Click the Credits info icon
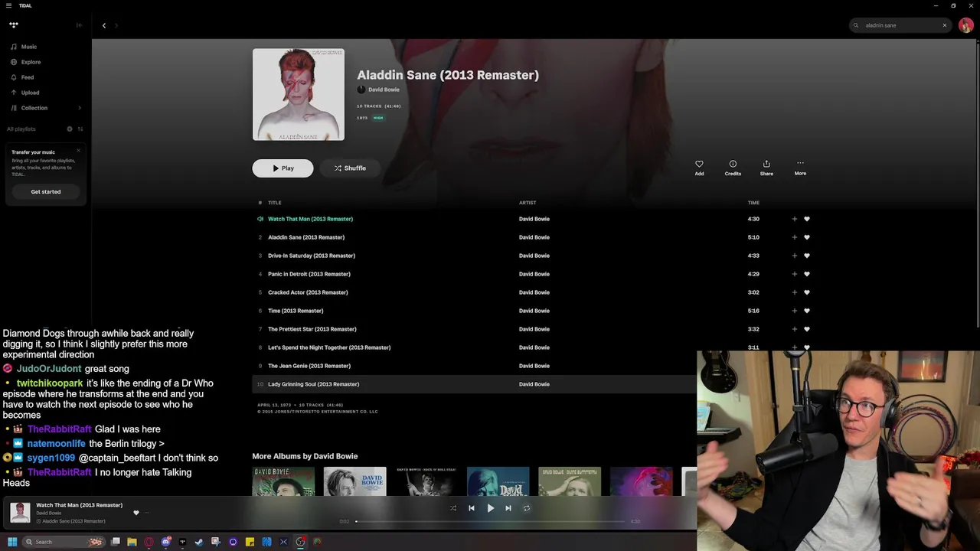The image size is (980, 551). 733,164
